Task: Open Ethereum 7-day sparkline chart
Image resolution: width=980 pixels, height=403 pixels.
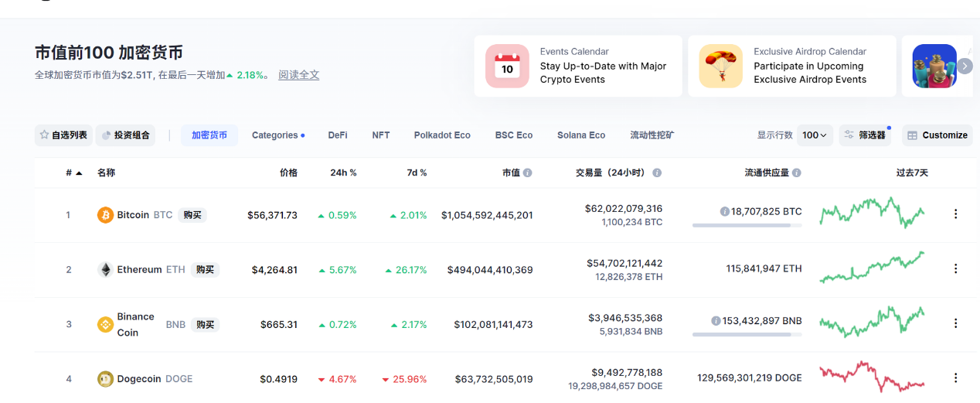Action: click(872, 267)
